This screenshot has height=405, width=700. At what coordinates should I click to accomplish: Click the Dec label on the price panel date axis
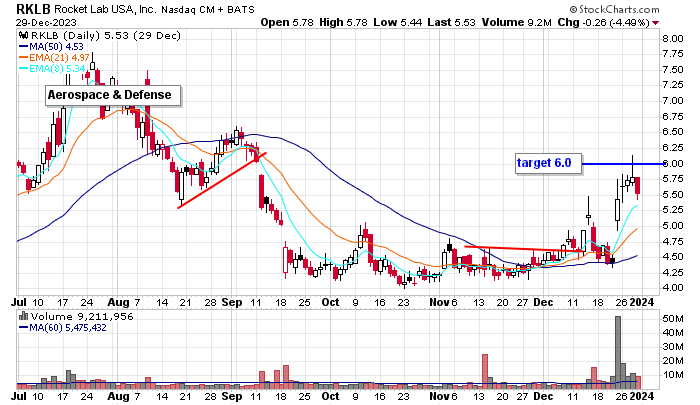click(x=543, y=302)
